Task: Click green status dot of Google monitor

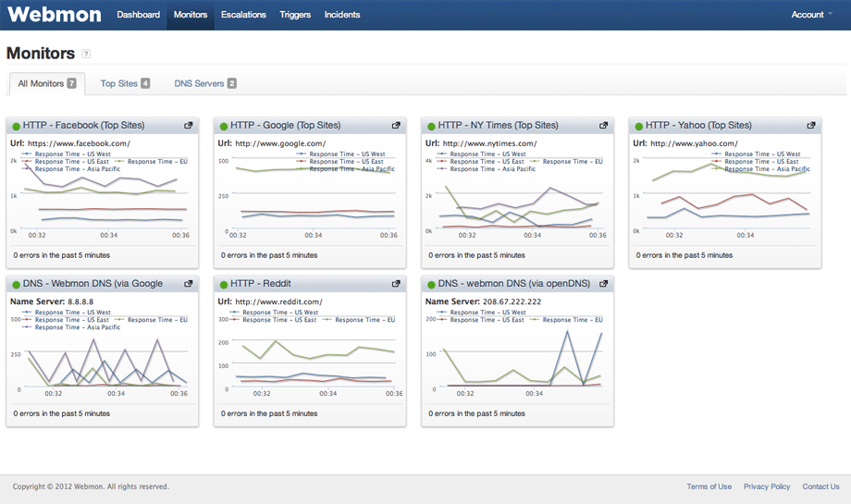Action: 224,127
